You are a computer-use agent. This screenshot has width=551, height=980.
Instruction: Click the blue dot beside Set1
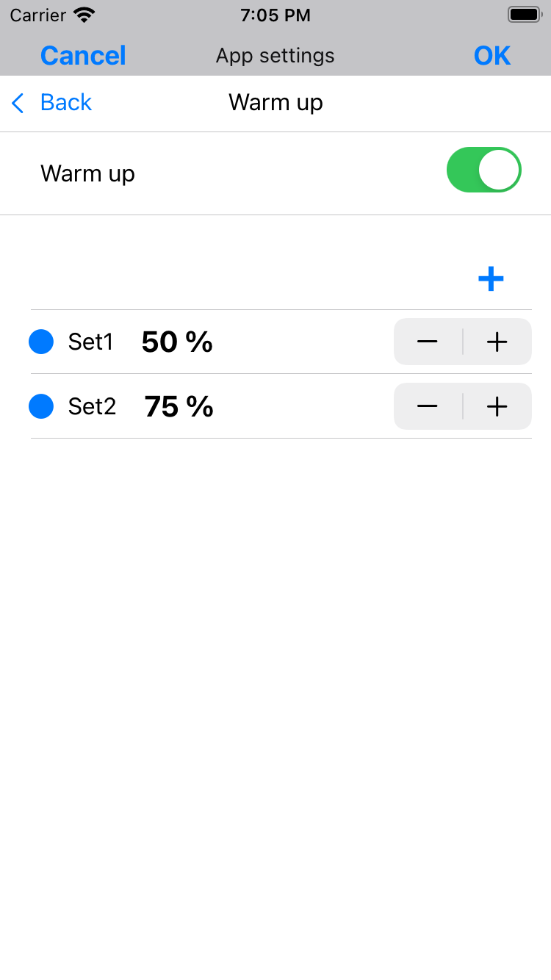pyautogui.click(x=41, y=342)
